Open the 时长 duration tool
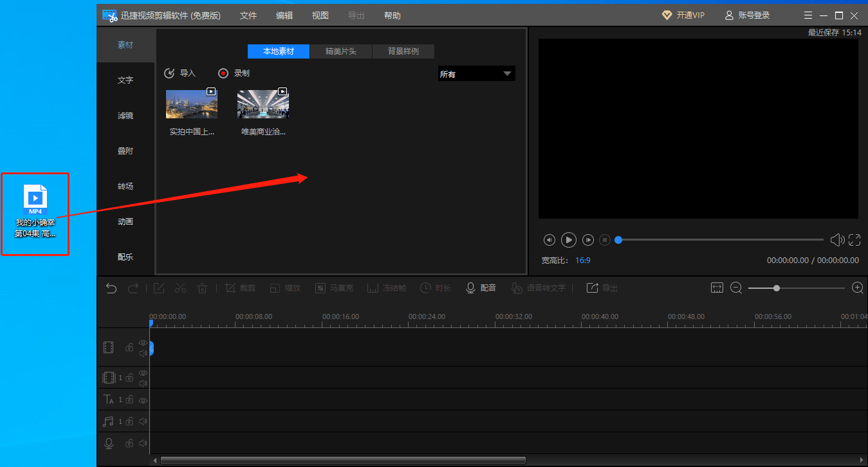This screenshot has width=868, height=467. (436, 288)
